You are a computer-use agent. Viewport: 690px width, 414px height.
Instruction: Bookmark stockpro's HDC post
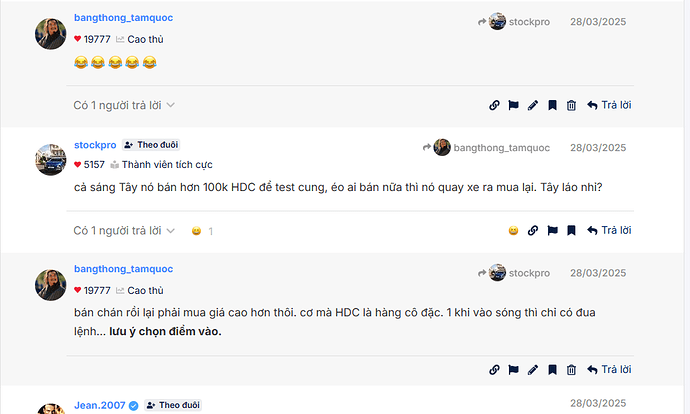click(x=571, y=231)
